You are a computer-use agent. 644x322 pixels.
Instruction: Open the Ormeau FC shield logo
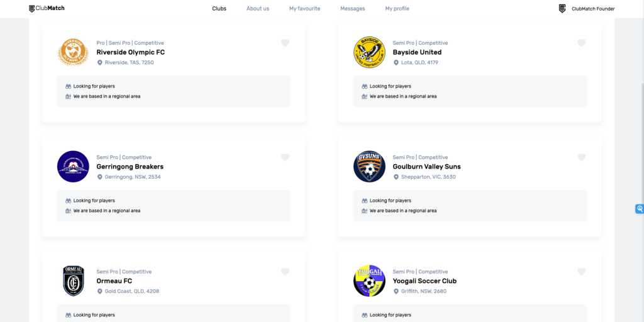click(x=73, y=281)
